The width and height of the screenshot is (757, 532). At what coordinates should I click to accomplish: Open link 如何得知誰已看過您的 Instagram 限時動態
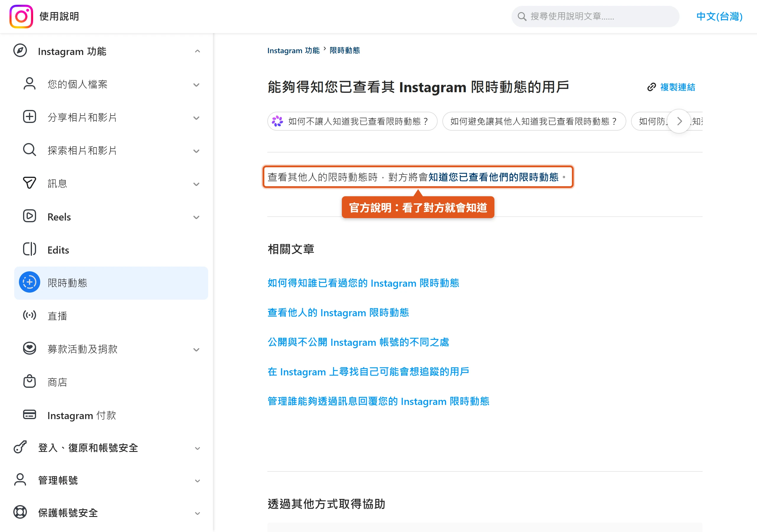click(x=363, y=283)
